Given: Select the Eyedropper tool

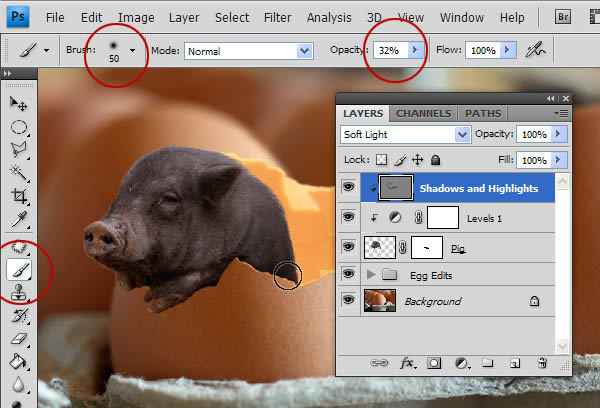Looking at the screenshot, I should tap(18, 219).
